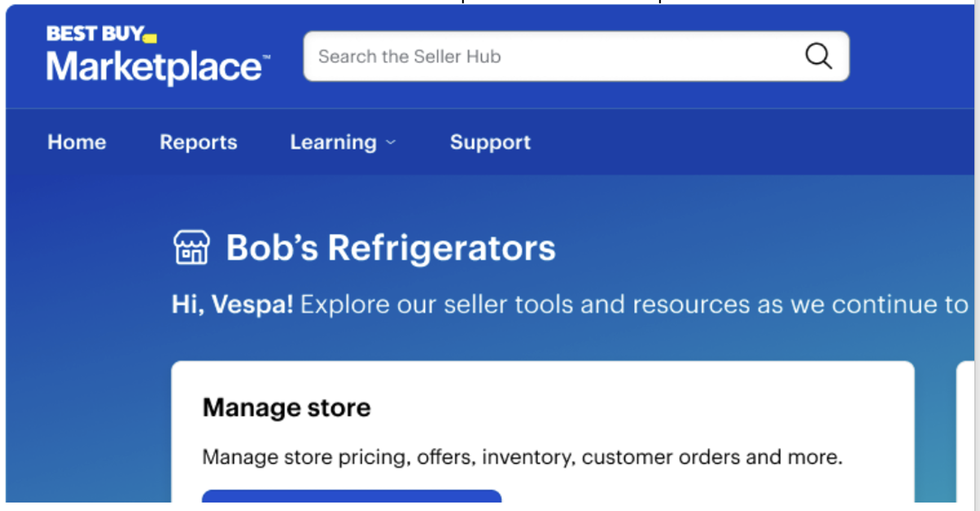Click the search magnifier icon
The width and height of the screenshot is (980, 511).
coord(818,56)
